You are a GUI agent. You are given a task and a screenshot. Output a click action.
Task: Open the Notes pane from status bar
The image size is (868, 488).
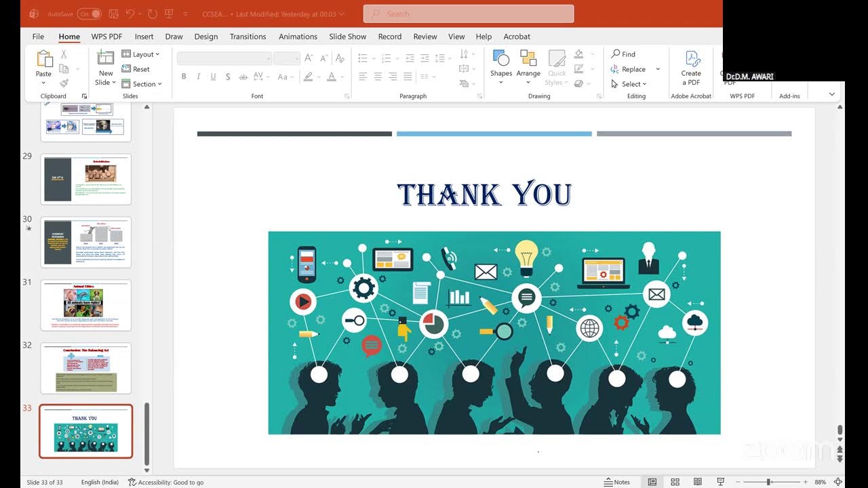tap(617, 482)
